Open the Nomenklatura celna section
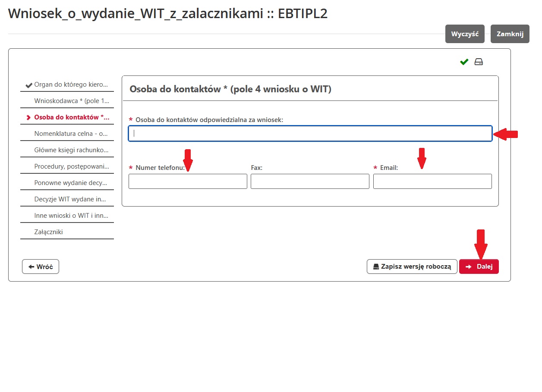 click(x=70, y=133)
